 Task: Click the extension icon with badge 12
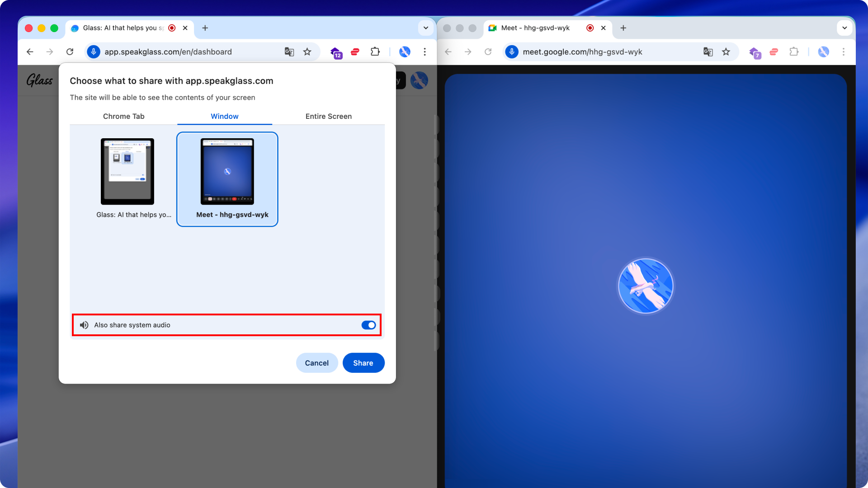335,52
